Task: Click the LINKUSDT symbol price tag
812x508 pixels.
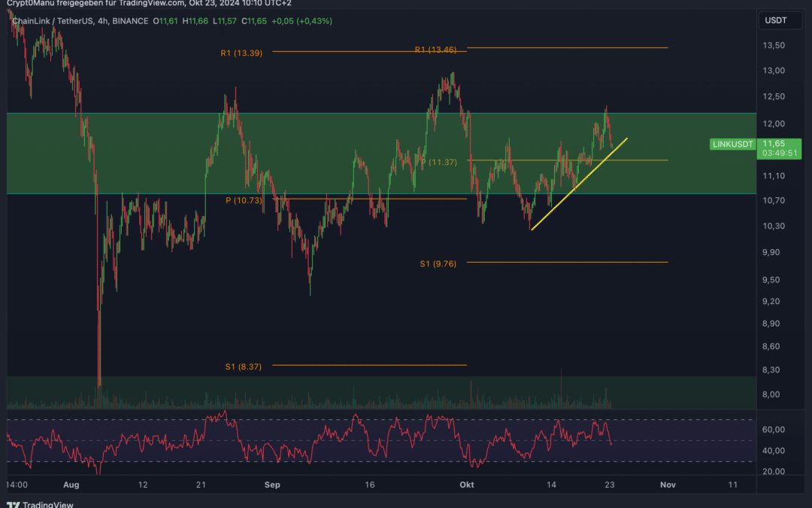Action: click(733, 144)
